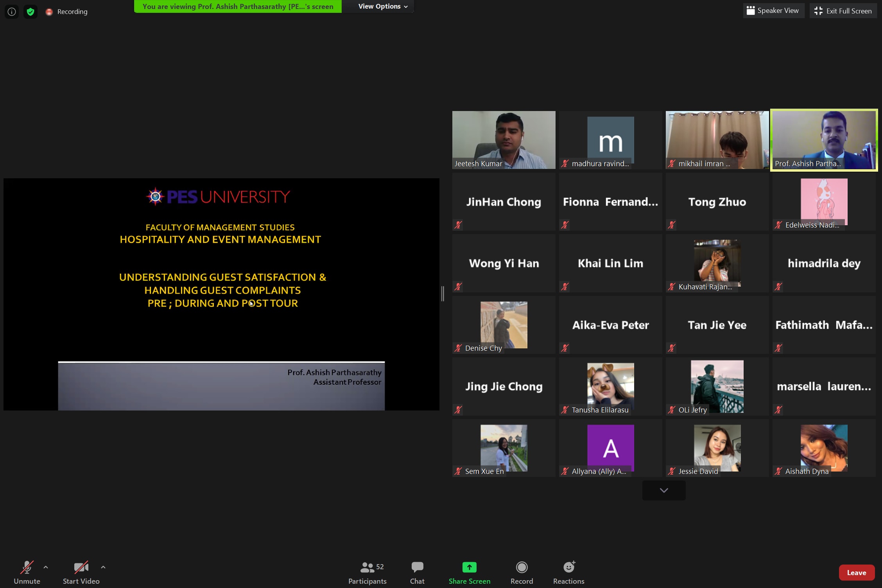Open video settings chevron beside Start Video

(x=103, y=567)
